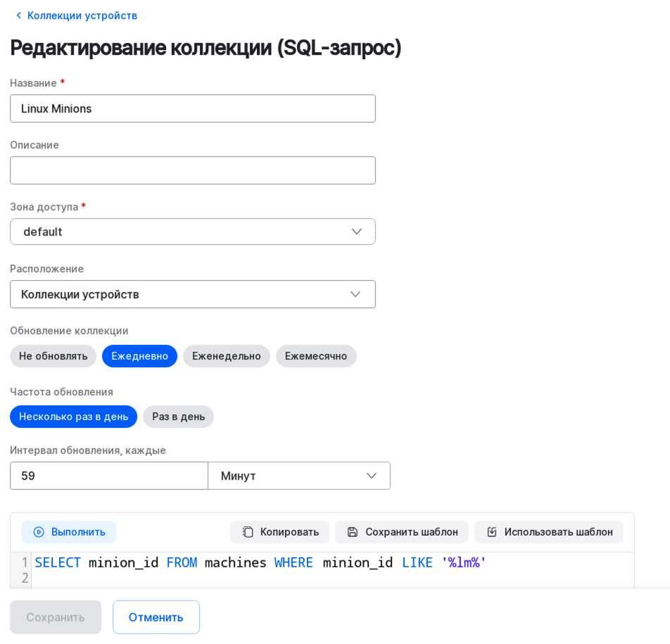This screenshot has height=644, width=670.
Task: Click the copy icon on Копировать
Action: coord(248,532)
